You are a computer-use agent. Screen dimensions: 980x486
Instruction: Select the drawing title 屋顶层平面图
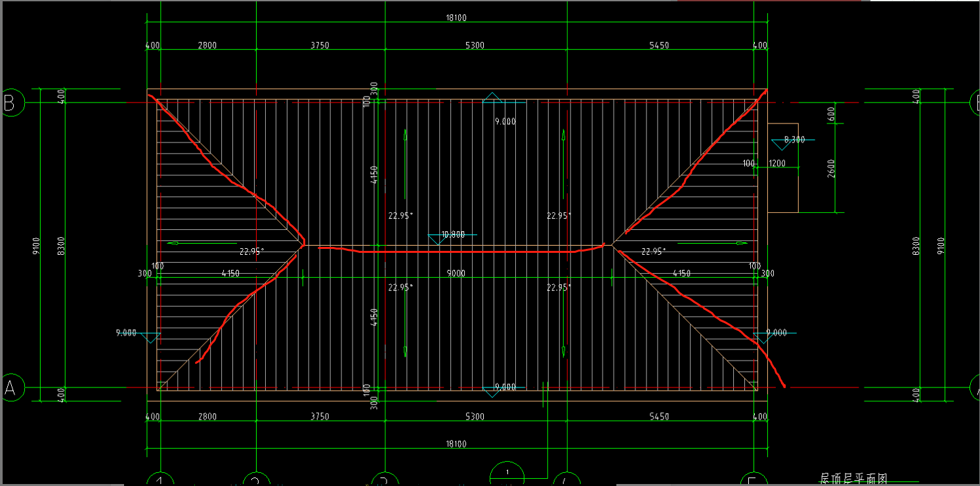tap(853, 479)
